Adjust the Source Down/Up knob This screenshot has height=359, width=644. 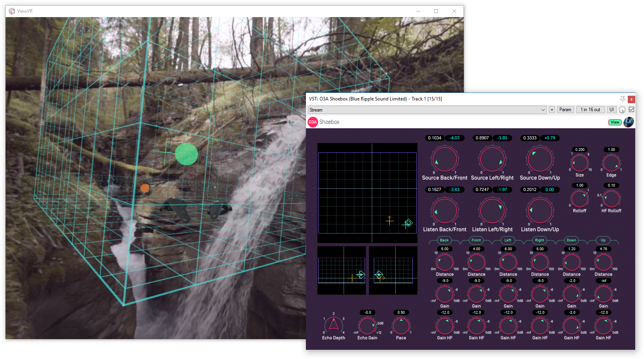pyautogui.click(x=540, y=159)
